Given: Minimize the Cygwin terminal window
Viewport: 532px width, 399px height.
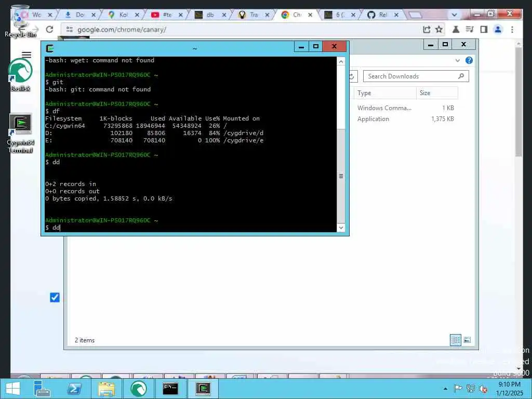Looking at the screenshot, I should point(301,46).
